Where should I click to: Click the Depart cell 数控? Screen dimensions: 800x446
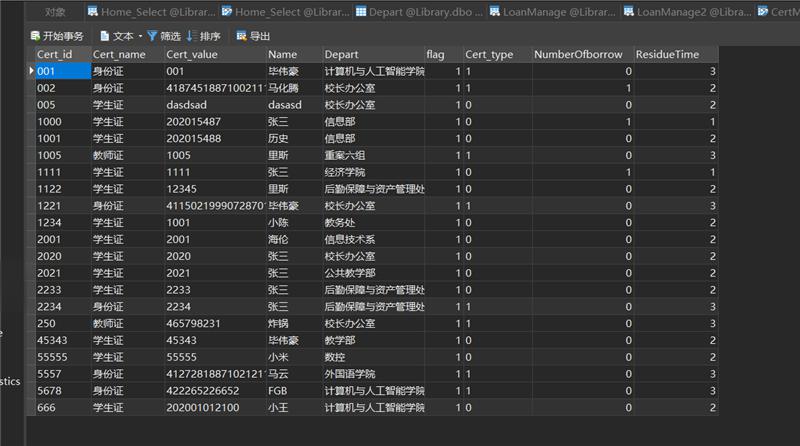373,357
